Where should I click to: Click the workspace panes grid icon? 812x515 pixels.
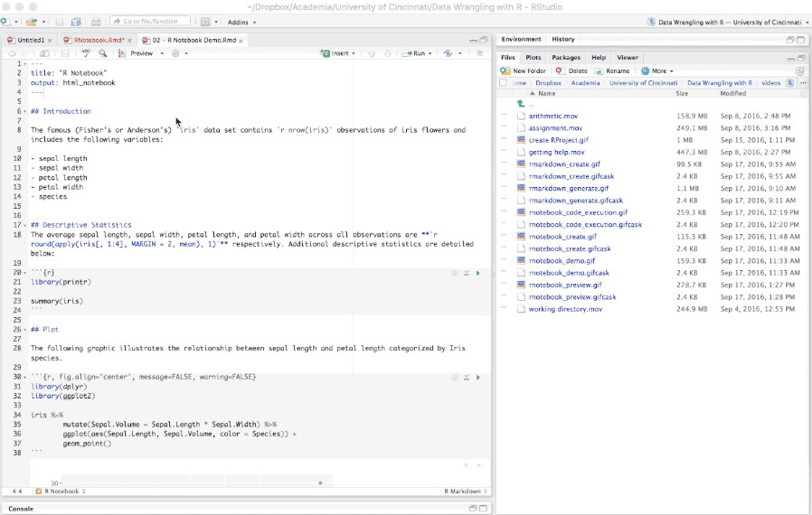click(x=205, y=22)
